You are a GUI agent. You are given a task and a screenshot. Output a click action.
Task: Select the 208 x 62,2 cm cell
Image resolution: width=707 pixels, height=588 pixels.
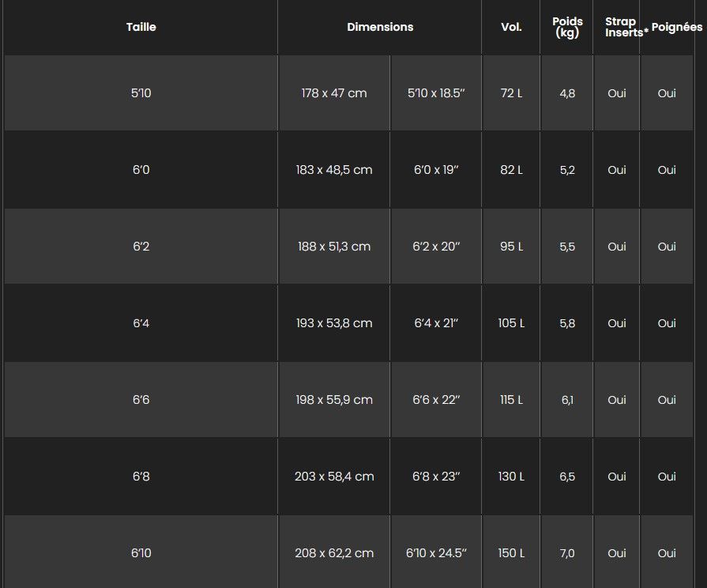tap(334, 552)
